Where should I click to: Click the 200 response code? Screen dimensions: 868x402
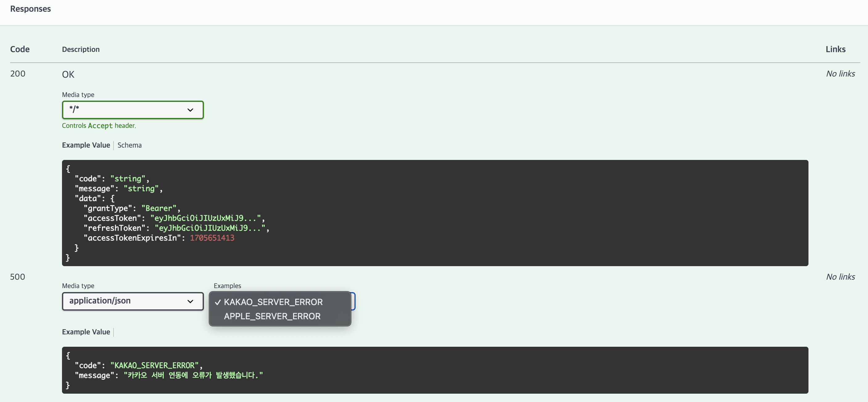18,73
